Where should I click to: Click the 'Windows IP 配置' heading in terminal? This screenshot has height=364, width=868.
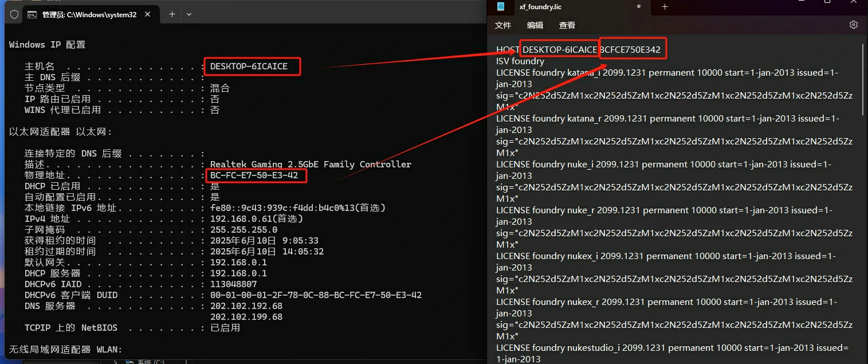[x=47, y=44]
